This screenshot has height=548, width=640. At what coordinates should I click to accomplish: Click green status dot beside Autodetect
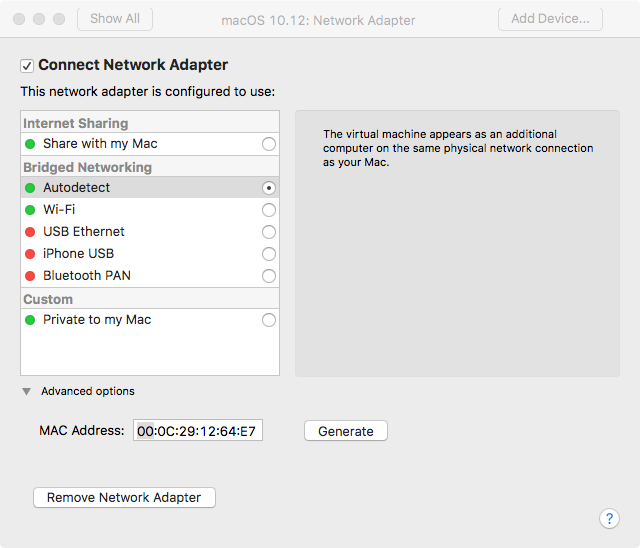[x=30, y=188]
